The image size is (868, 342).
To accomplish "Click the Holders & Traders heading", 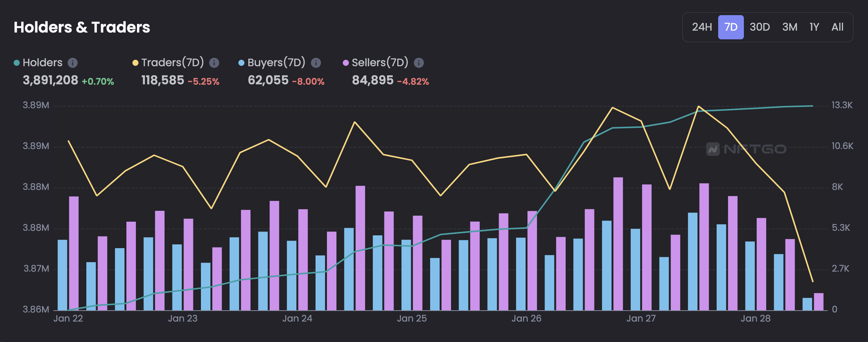I will coord(82,27).
